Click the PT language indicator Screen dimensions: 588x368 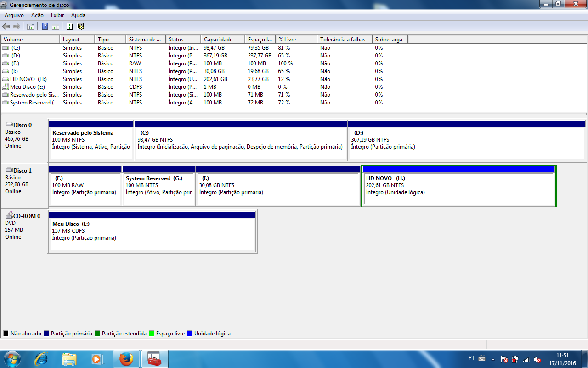coord(472,358)
